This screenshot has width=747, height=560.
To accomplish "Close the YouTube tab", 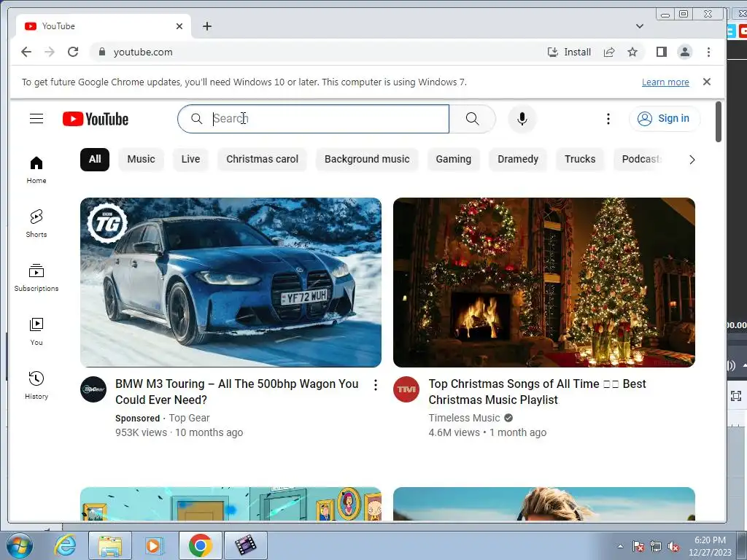I will [x=179, y=26].
